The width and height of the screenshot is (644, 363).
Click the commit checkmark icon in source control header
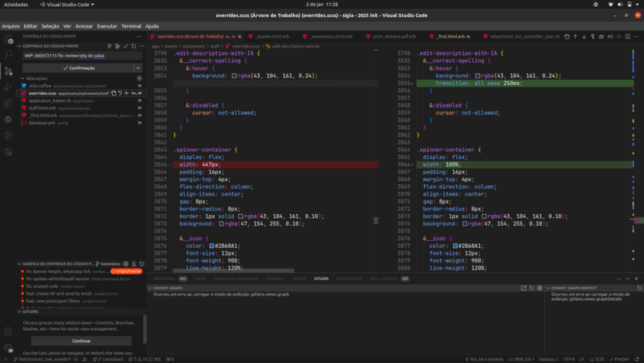coord(126,46)
